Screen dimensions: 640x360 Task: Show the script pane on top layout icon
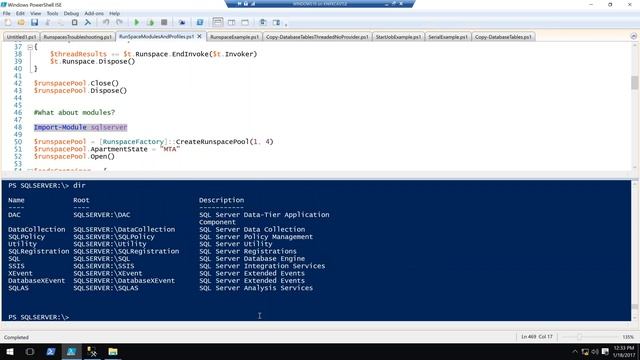[218, 22]
